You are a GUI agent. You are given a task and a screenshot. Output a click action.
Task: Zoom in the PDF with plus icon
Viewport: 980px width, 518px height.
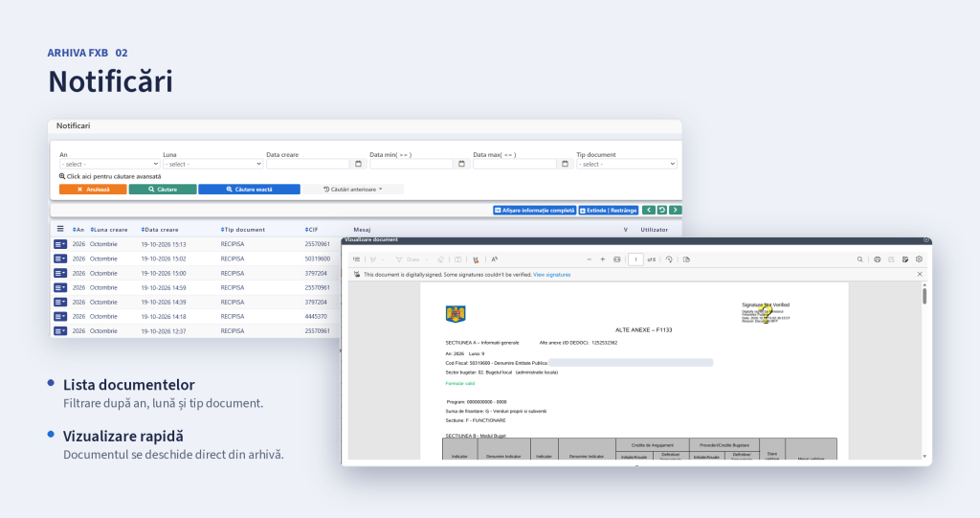603,259
